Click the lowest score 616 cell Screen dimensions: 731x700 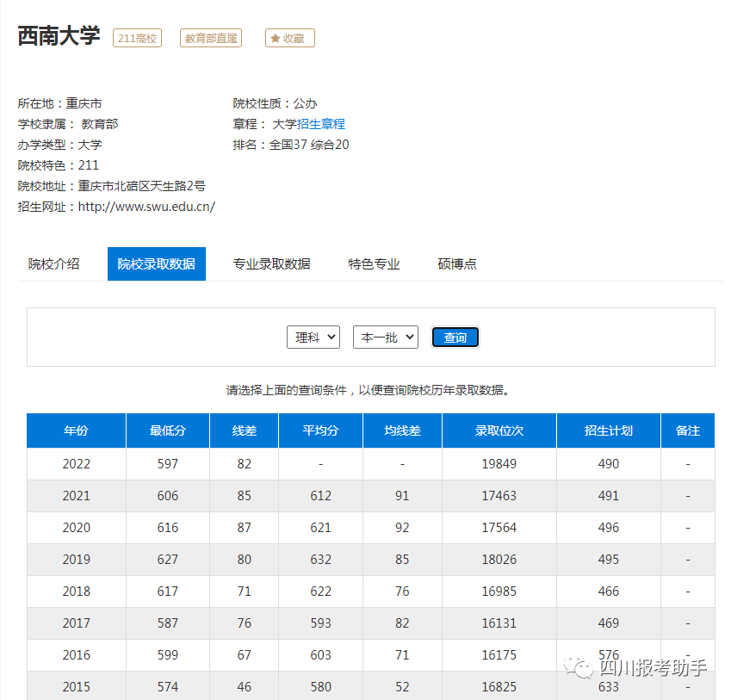pos(168,528)
